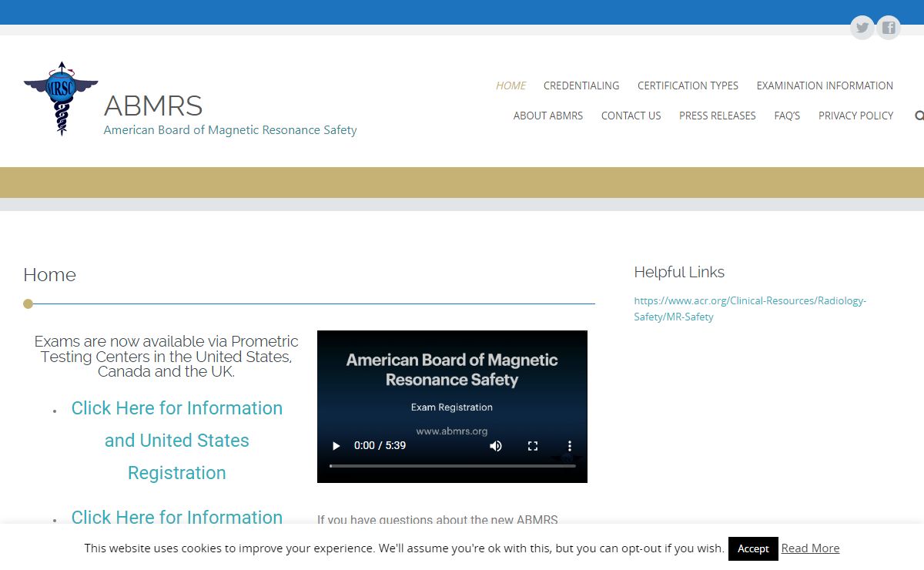Click the video time 0:00 / 5:39
The height and width of the screenshot is (570, 924).
tap(380, 446)
